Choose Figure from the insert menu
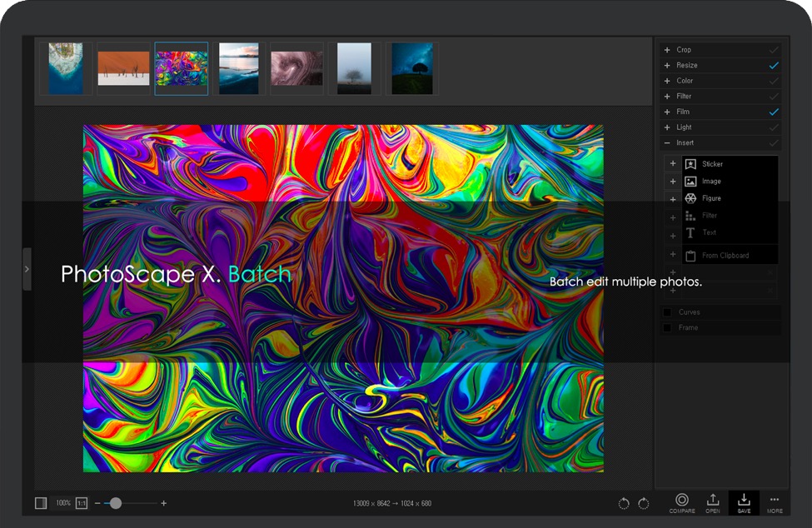The height and width of the screenshot is (528, 812). click(x=710, y=198)
